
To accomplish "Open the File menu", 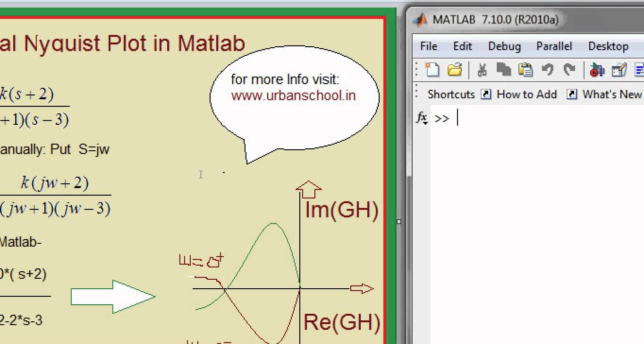I will point(429,46).
